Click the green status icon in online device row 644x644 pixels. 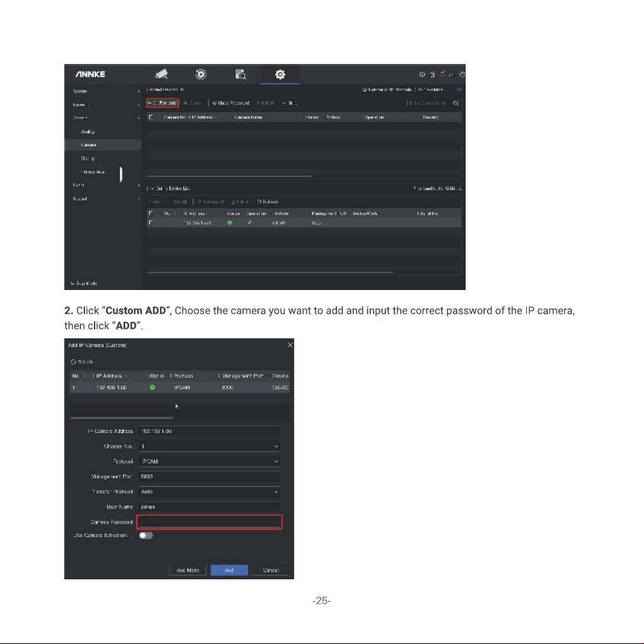229,223
